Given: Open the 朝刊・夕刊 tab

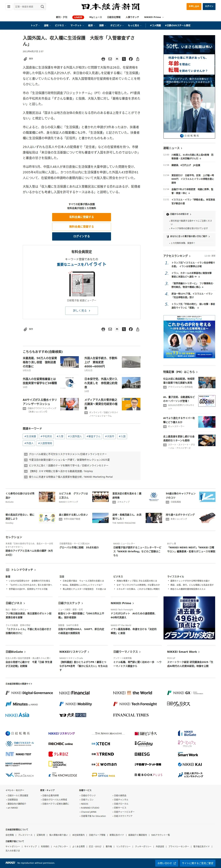Looking at the screenshot, I should pyautogui.click(x=62, y=17).
